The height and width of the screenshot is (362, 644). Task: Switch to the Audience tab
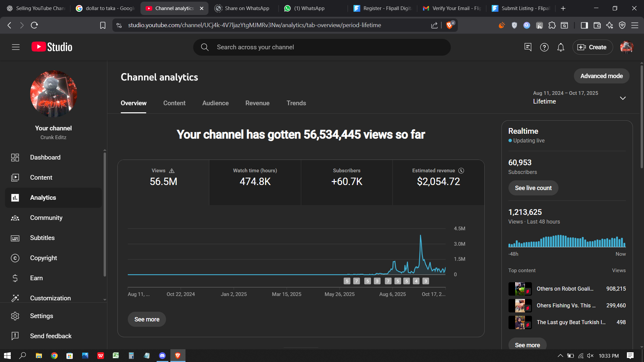pyautogui.click(x=215, y=103)
